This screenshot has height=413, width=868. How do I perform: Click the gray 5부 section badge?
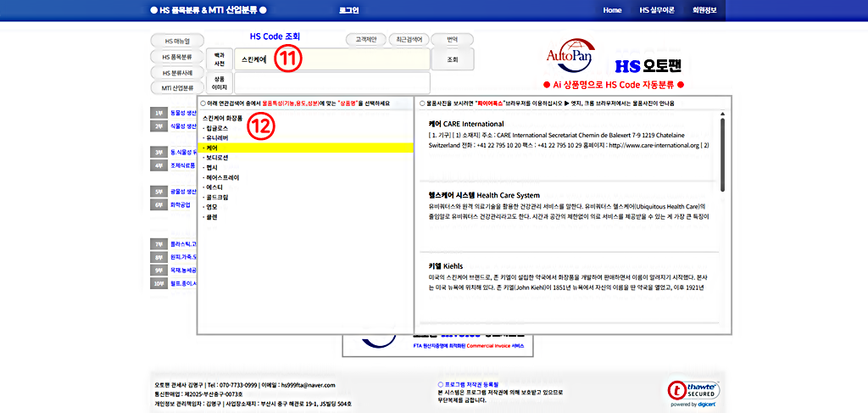[159, 192]
